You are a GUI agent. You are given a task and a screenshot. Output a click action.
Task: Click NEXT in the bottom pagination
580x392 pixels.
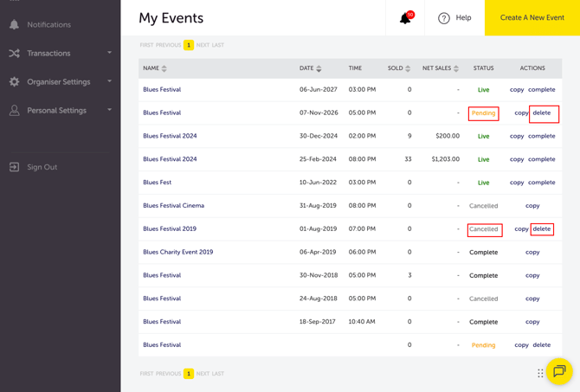[203, 374]
